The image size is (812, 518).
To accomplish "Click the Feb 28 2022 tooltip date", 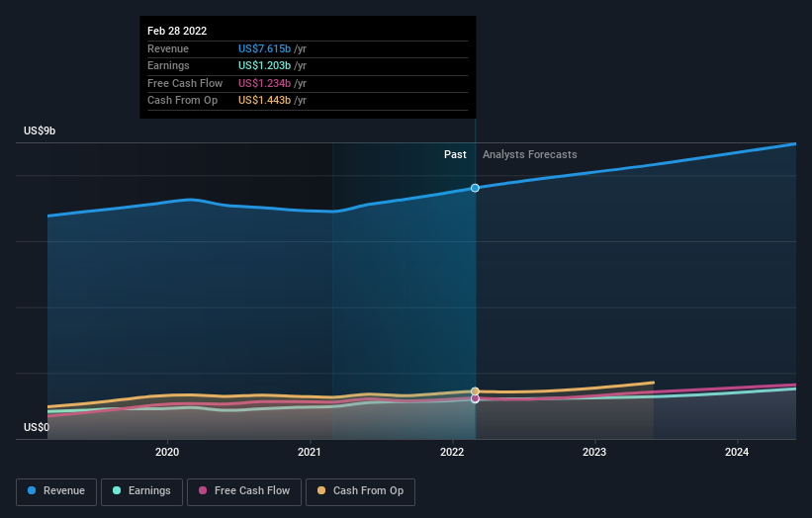I will (177, 31).
